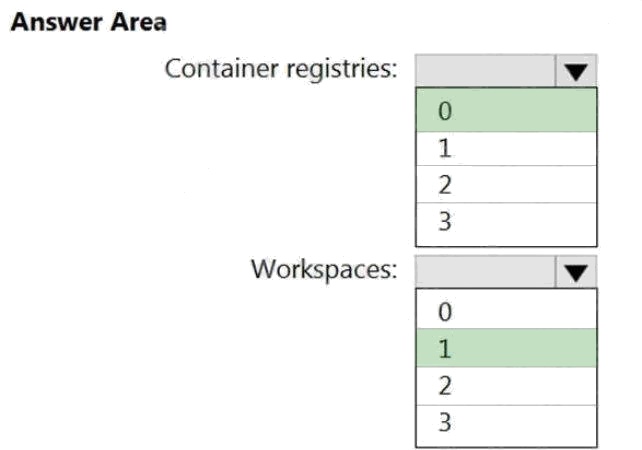Screen dimensions: 642x450
Task: Select 0 in the Workspaces list
Action: coord(506,311)
